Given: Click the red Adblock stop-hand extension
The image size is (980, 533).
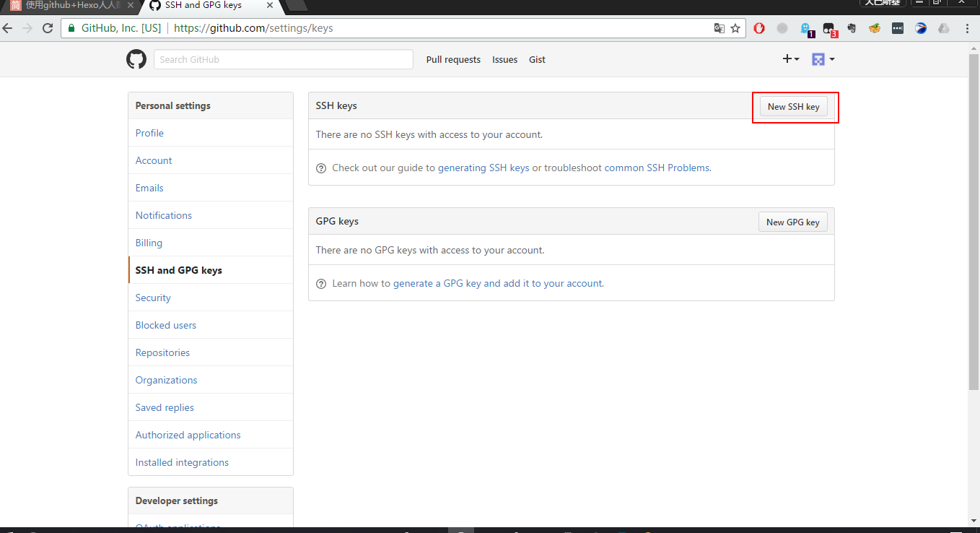Looking at the screenshot, I should click(759, 28).
